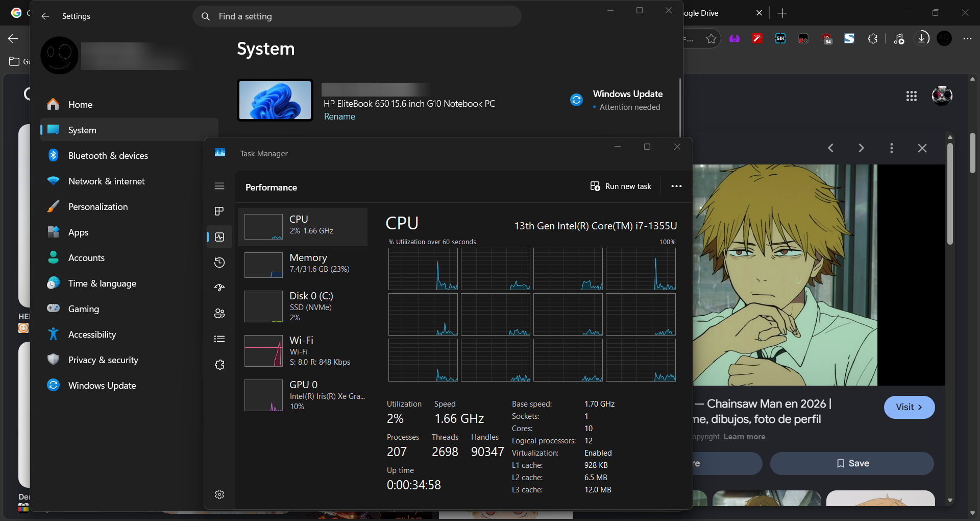Image resolution: width=980 pixels, height=521 pixels.
Task: Select Disk 0 (C:) in Performance list
Action: 303,306
